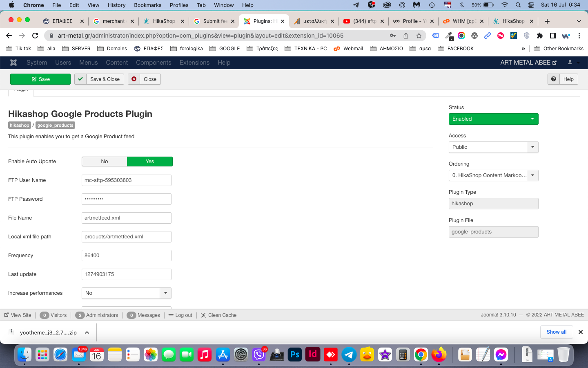This screenshot has height=368, width=588.
Task: Open Telegram from the Dock
Action: tap(349, 355)
